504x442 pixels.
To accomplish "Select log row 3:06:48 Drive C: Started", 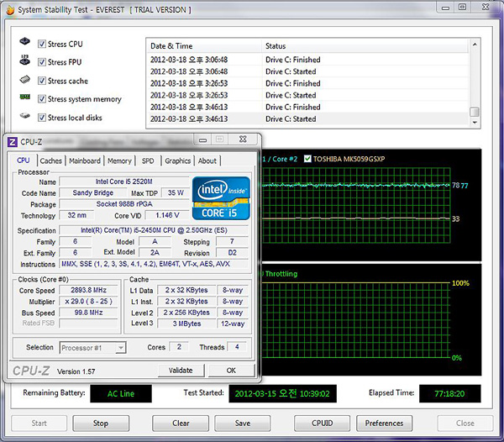I will click(308, 71).
